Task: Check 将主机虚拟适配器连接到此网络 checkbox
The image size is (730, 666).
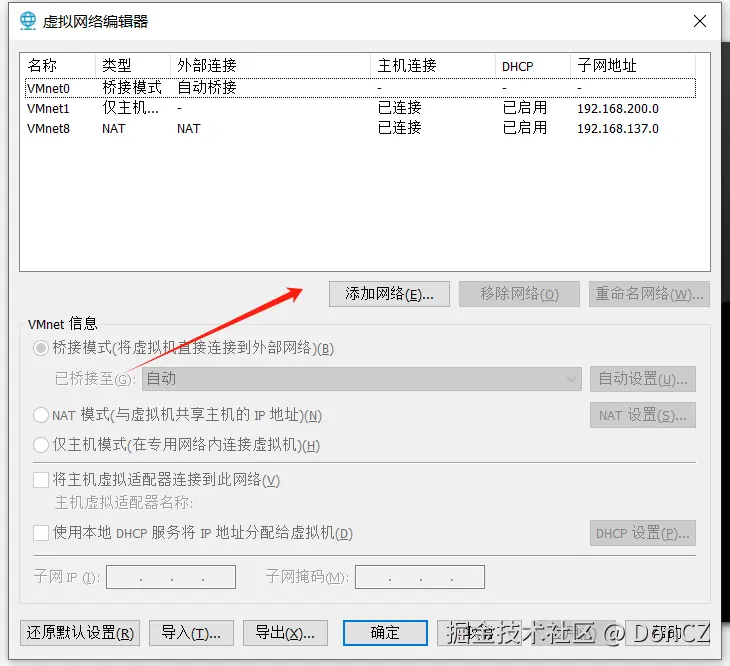Action: pos(41,480)
